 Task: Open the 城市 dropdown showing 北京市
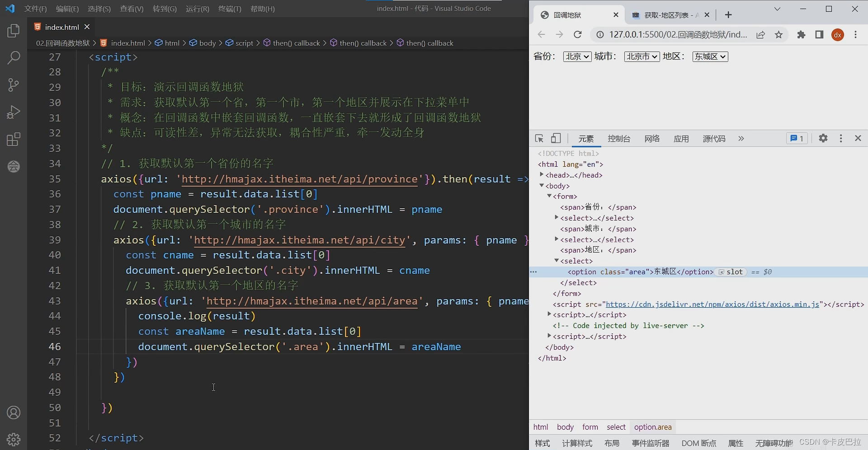point(642,56)
